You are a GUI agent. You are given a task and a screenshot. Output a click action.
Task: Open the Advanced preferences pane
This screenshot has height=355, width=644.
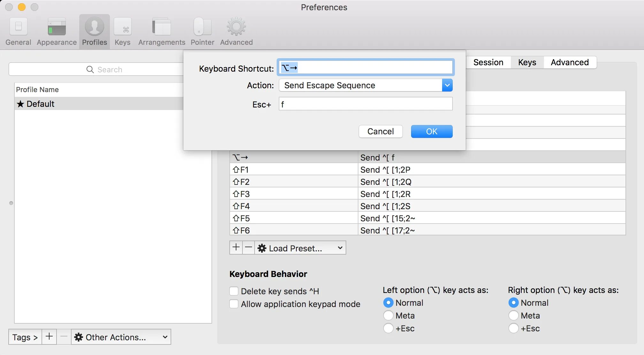point(236,31)
